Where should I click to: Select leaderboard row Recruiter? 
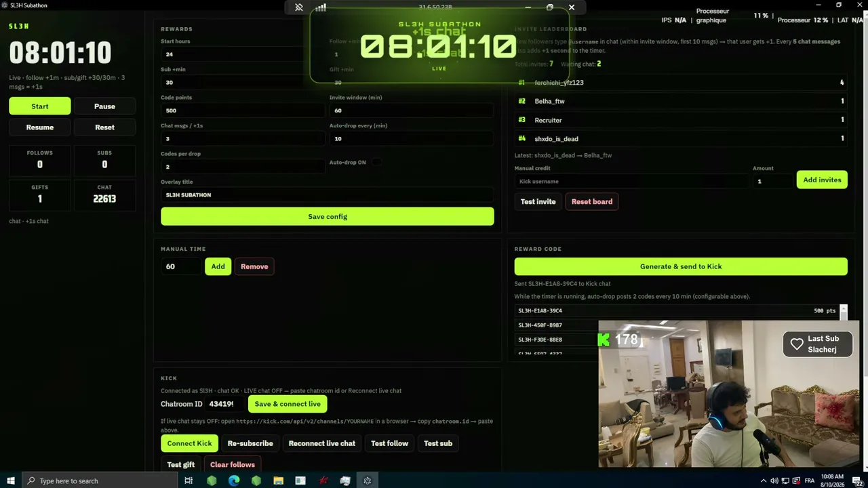pos(681,120)
